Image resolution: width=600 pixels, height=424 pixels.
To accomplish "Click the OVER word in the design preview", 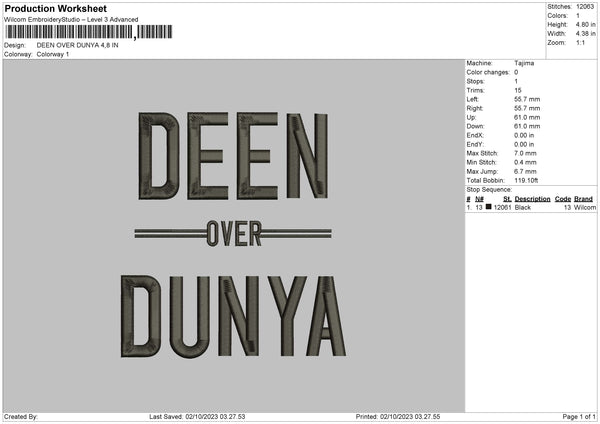I will [234, 233].
